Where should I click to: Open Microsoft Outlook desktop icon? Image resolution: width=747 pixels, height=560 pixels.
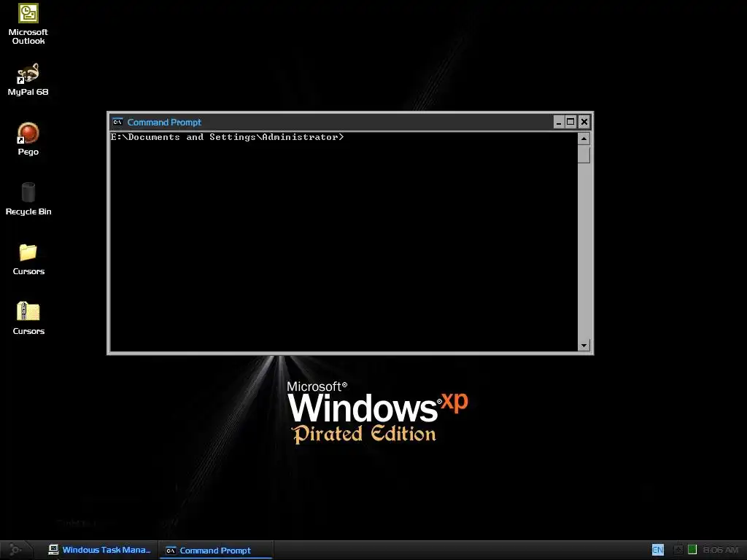tap(28, 24)
